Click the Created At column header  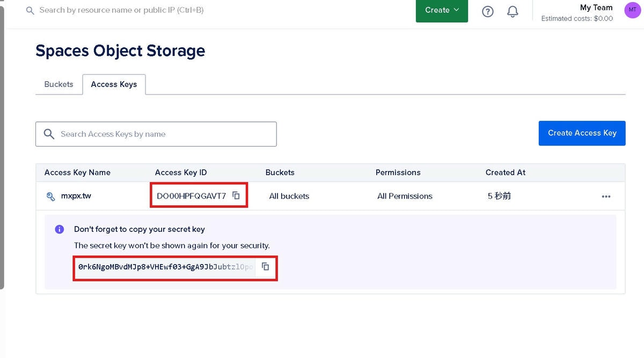(x=505, y=172)
